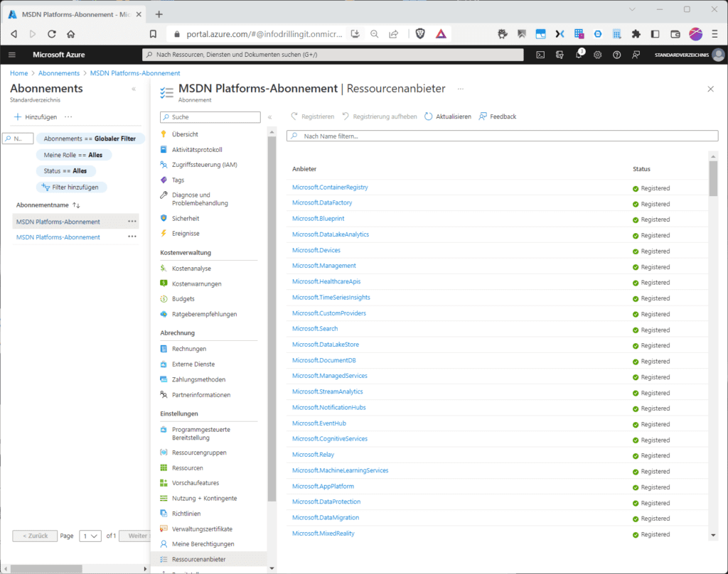The height and width of the screenshot is (574, 728).
Task: Reload the page with the browser refresh button
Action: click(51, 34)
